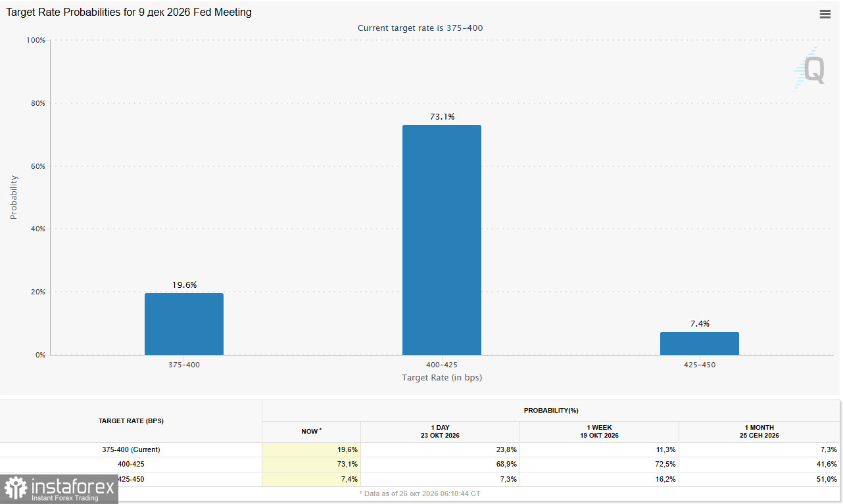Screen dimensions: 843x504
Task: Click the "Target Rate (in bps)" axis title
Action: [442, 377]
